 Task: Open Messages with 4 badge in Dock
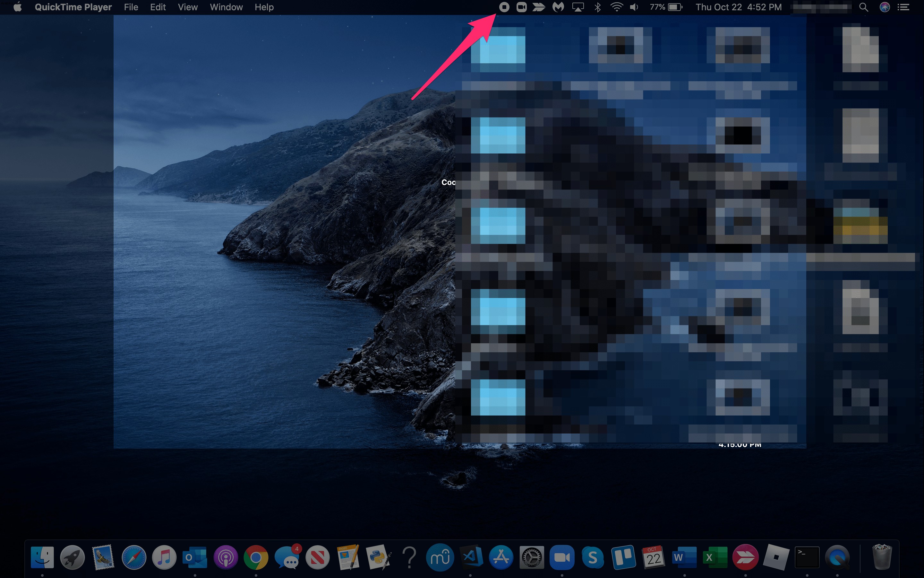(287, 557)
